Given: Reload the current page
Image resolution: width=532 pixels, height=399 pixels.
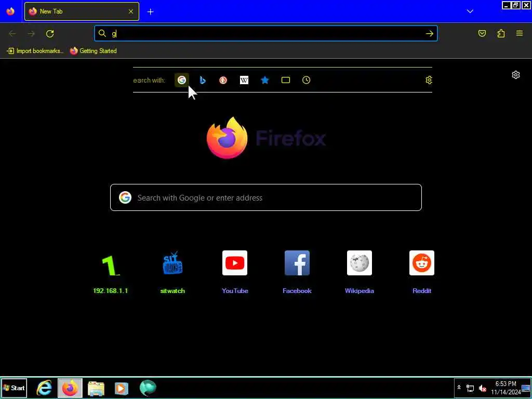Looking at the screenshot, I should tap(50, 34).
